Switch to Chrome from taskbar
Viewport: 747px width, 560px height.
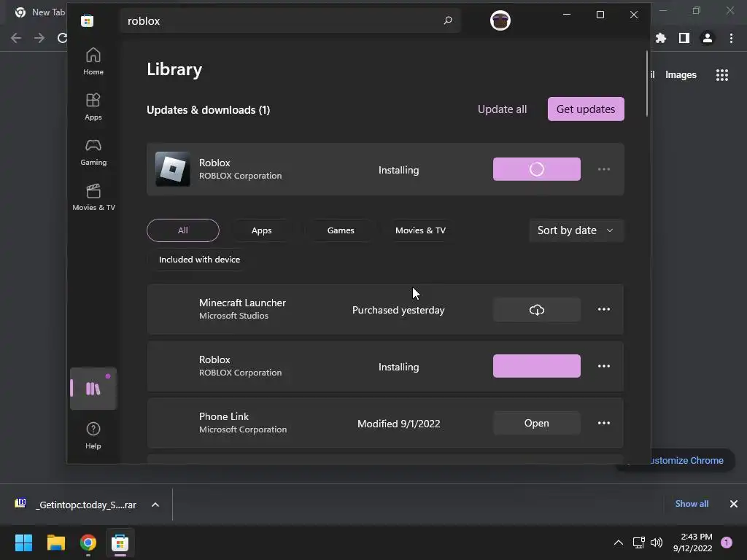(88, 542)
